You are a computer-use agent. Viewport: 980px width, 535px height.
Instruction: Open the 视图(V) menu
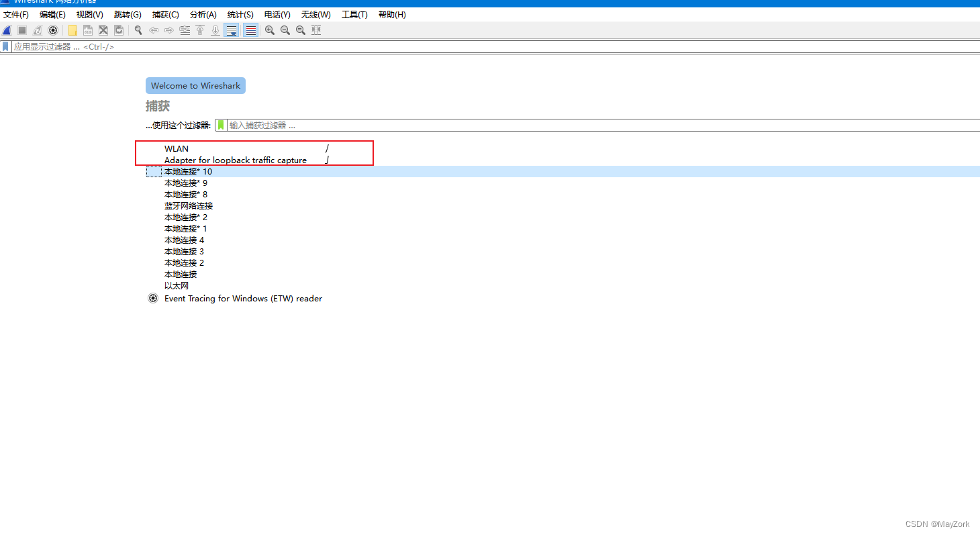[x=90, y=15]
